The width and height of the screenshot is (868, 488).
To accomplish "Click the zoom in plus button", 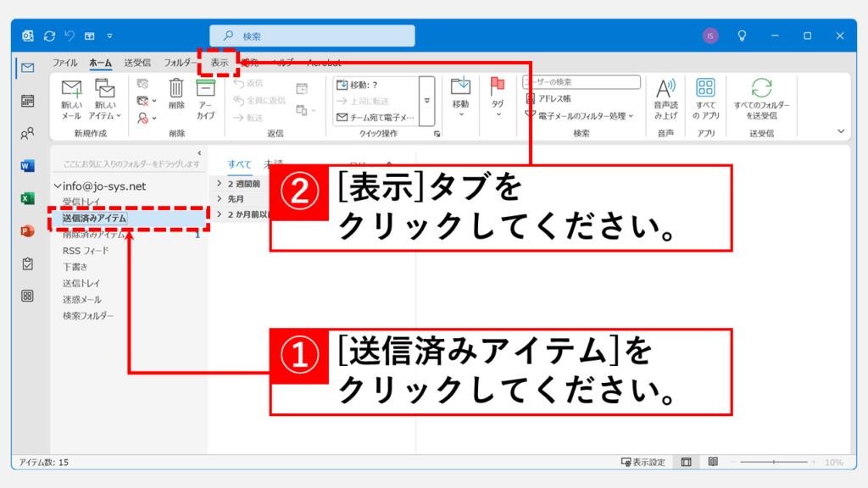I will coord(814,462).
